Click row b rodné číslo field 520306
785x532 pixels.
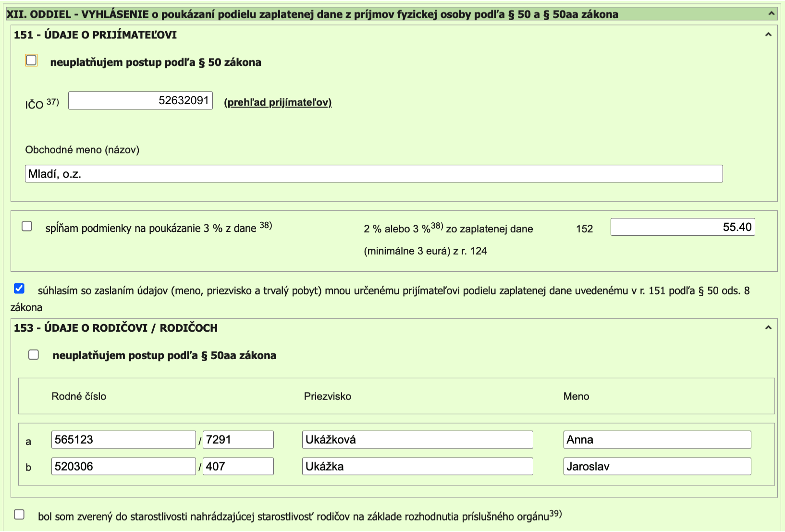click(x=123, y=467)
